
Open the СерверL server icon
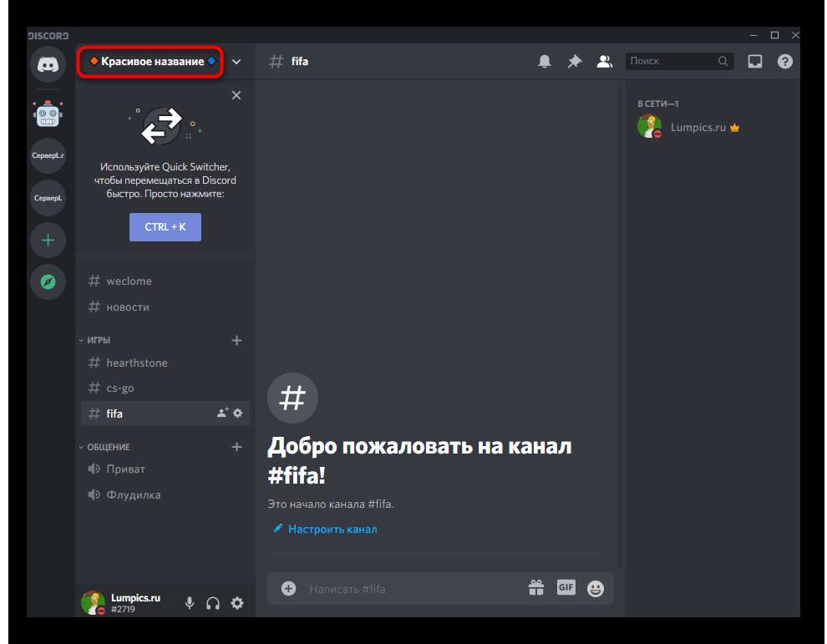coord(48,198)
